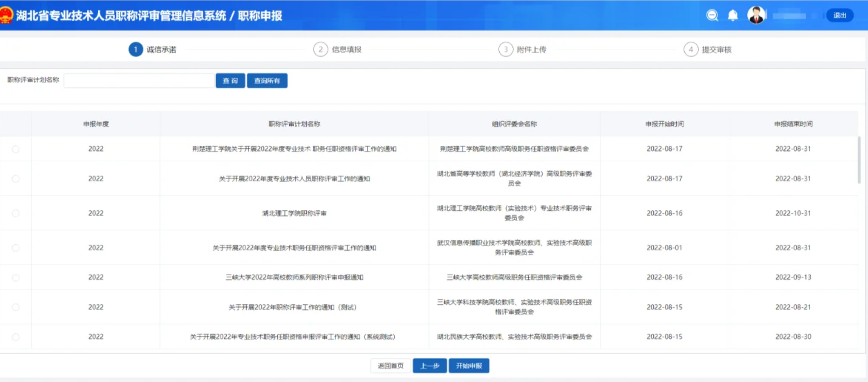Select radio for 湖北经济学院 committee row
Image resolution: width=868 pixels, height=382 pixels.
pyautogui.click(x=16, y=179)
